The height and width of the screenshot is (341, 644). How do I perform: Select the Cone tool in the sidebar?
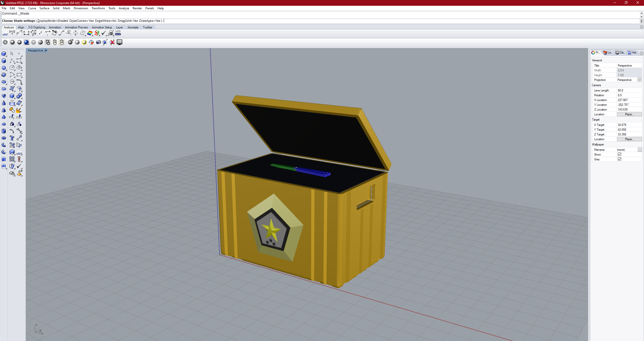pyautogui.click(x=4, y=102)
